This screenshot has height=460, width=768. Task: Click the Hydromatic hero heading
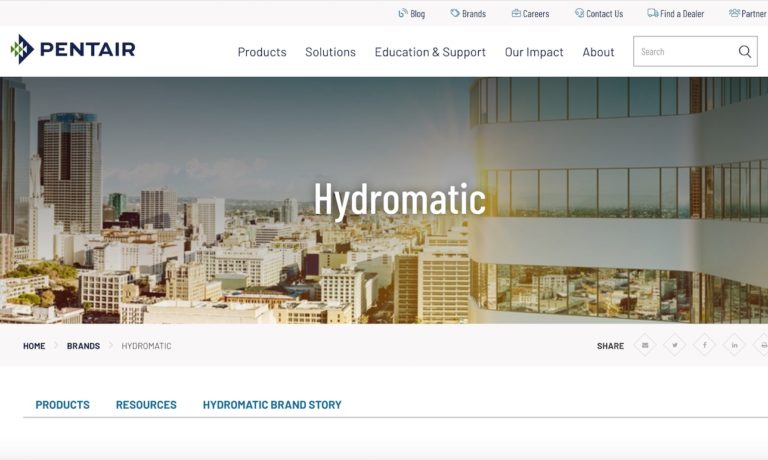pos(400,199)
